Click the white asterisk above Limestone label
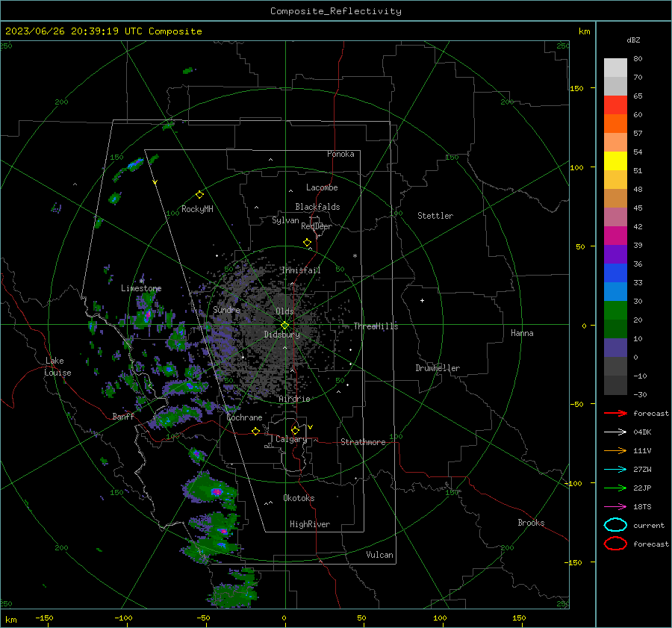The width and height of the screenshot is (672, 628). [x=141, y=282]
